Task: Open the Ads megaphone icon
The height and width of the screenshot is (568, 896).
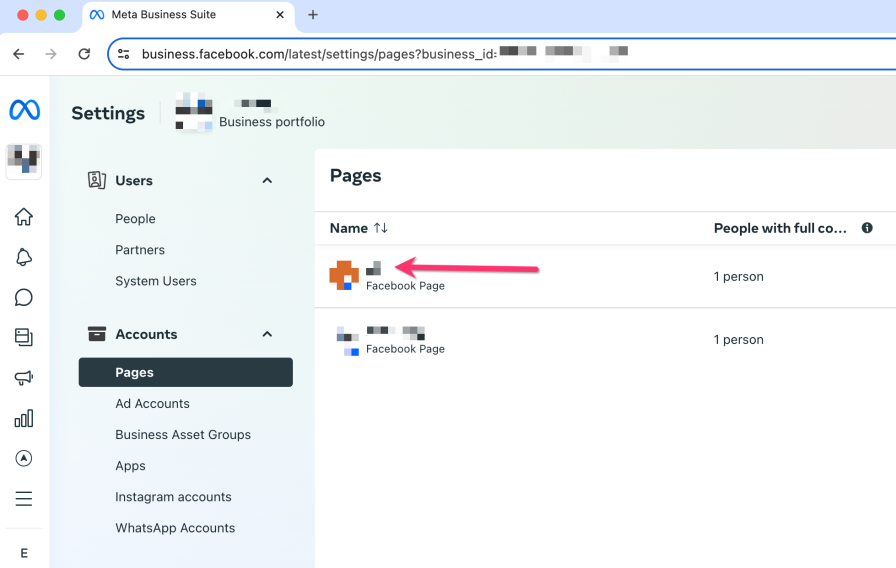Action: [24, 378]
